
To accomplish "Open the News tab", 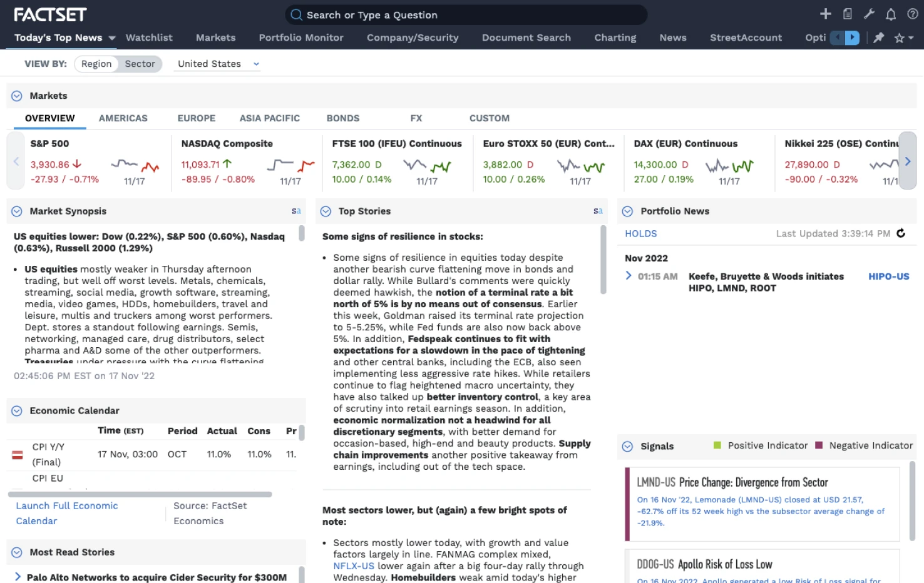I will point(673,38).
